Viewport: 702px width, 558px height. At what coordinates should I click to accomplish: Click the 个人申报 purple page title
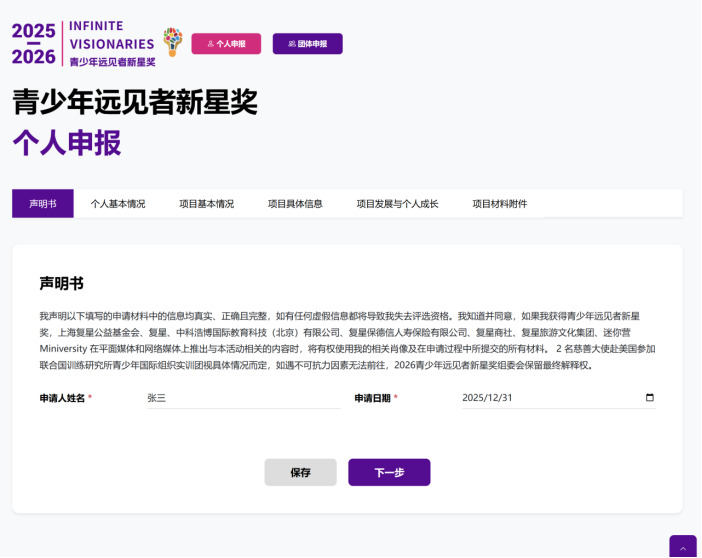[x=67, y=143]
